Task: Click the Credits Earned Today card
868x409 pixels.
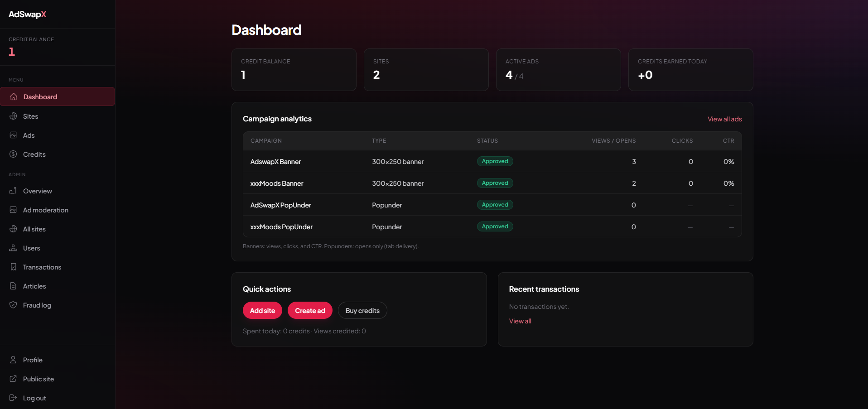Action: coord(690,70)
